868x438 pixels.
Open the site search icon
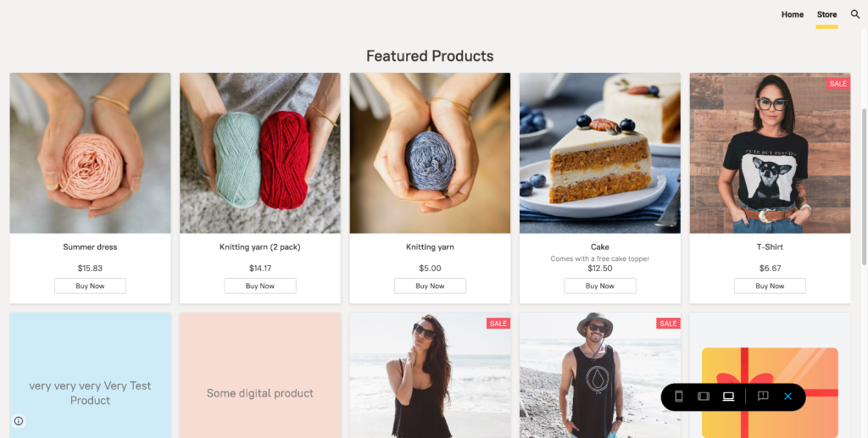[x=855, y=14]
